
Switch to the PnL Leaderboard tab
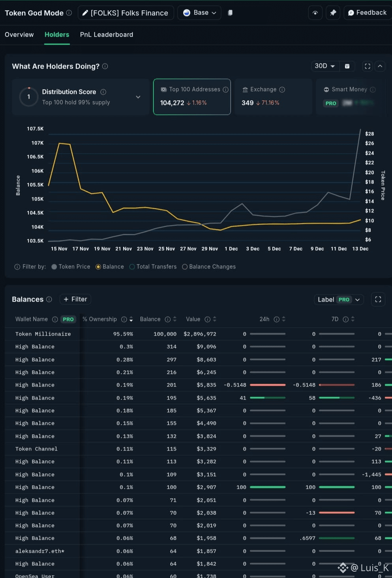pyautogui.click(x=107, y=35)
